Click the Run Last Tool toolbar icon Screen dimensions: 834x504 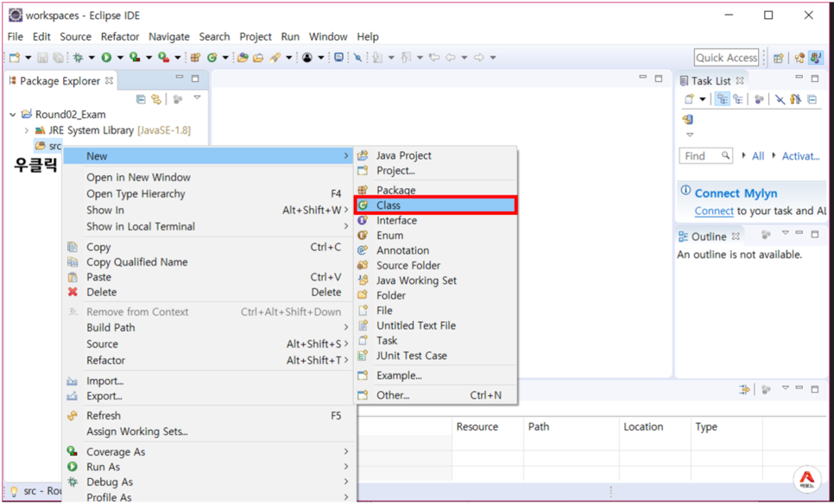[x=164, y=58]
